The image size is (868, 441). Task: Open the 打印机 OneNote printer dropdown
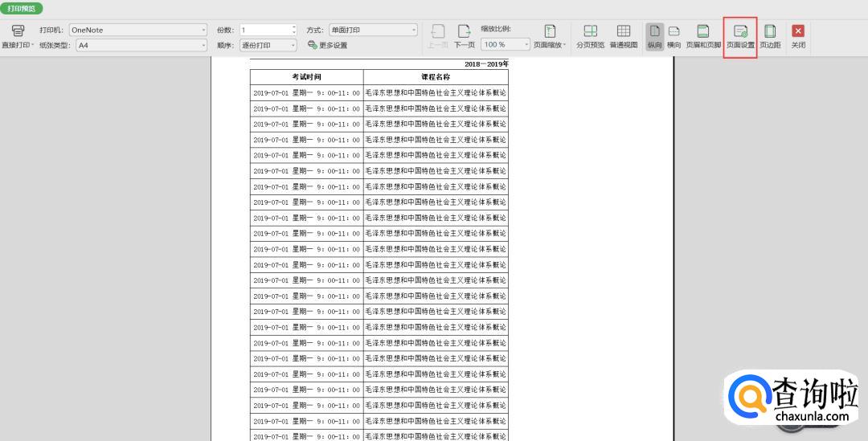[138, 30]
